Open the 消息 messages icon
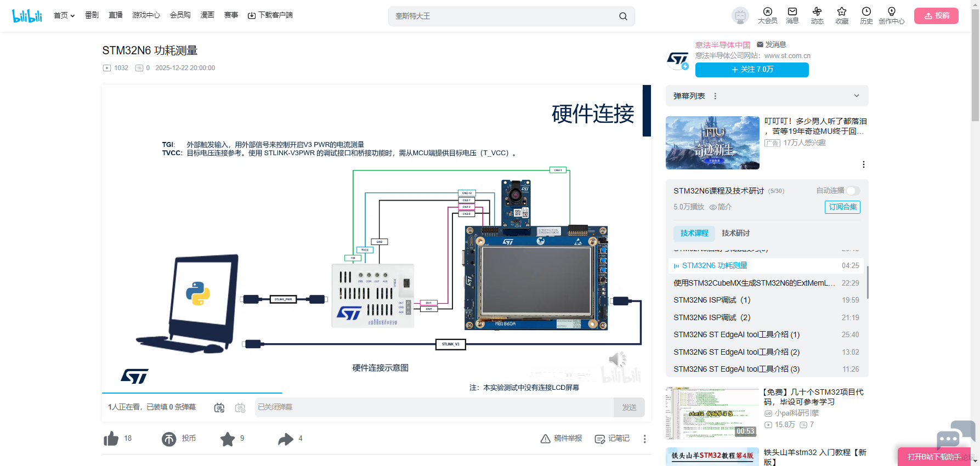 (x=792, y=15)
